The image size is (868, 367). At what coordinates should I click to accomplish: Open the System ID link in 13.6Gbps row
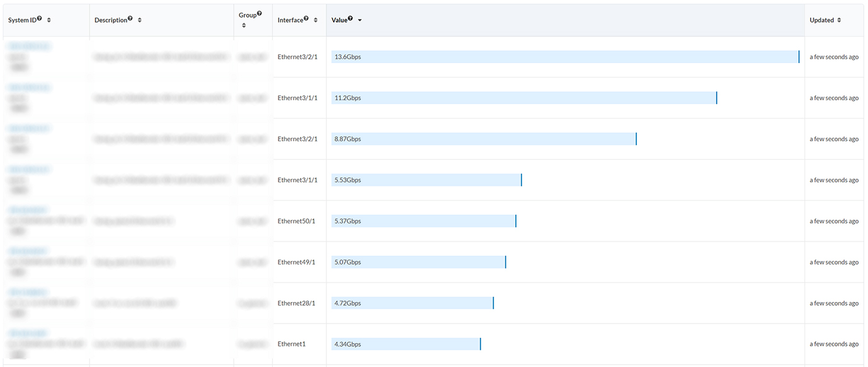point(29,47)
